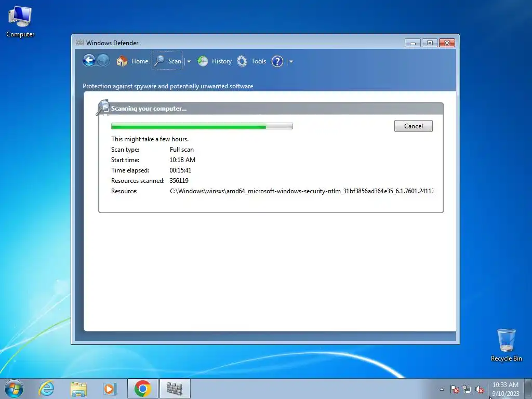Open the Home page house icon
This screenshot has height=399, width=532.
[x=122, y=61]
